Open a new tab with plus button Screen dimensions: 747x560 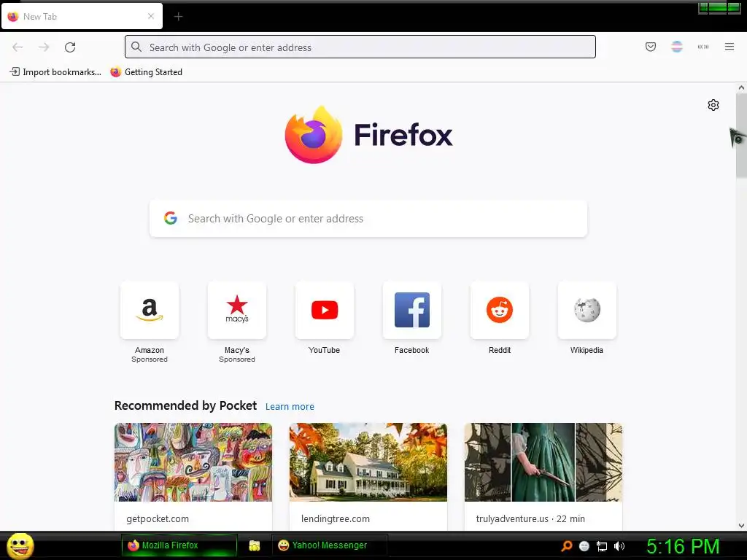click(178, 17)
